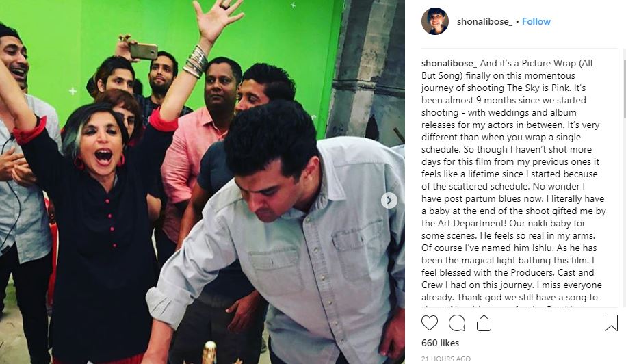The image size is (626, 364).
Task: Advance to the next photo with the arrow
Action: tap(389, 200)
